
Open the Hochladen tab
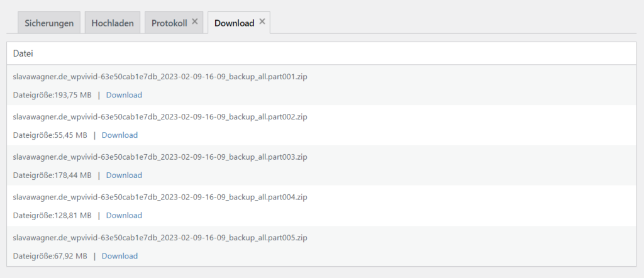[113, 23]
